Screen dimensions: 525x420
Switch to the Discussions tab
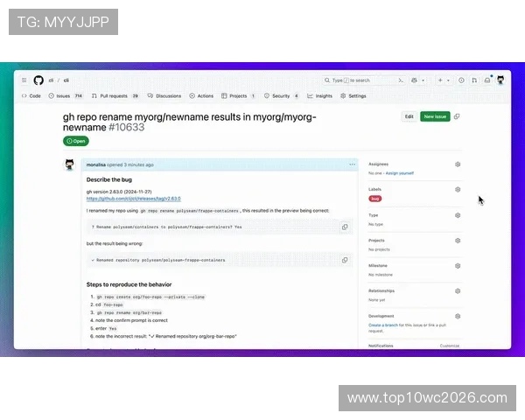click(x=164, y=96)
